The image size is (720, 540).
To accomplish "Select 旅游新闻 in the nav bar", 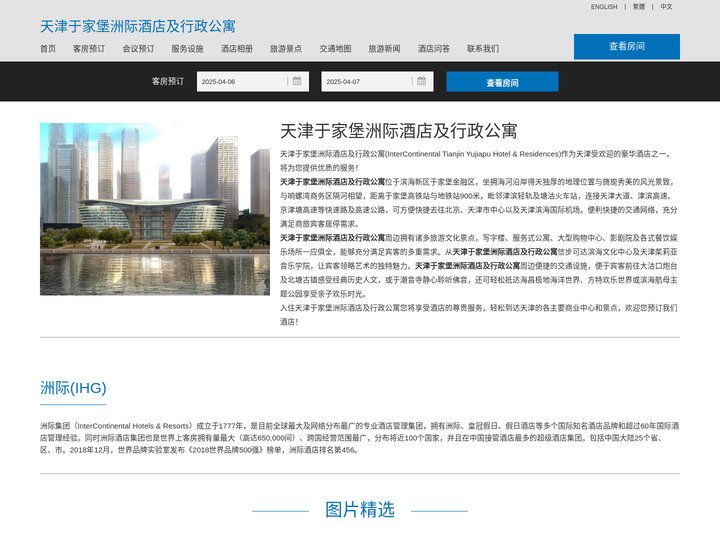I will (x=385, y=49).
